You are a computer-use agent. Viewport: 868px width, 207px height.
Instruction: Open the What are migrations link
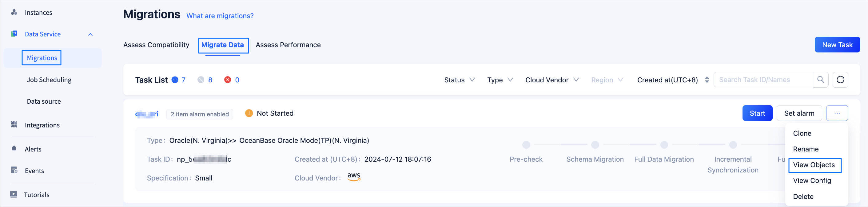point(220,16)
